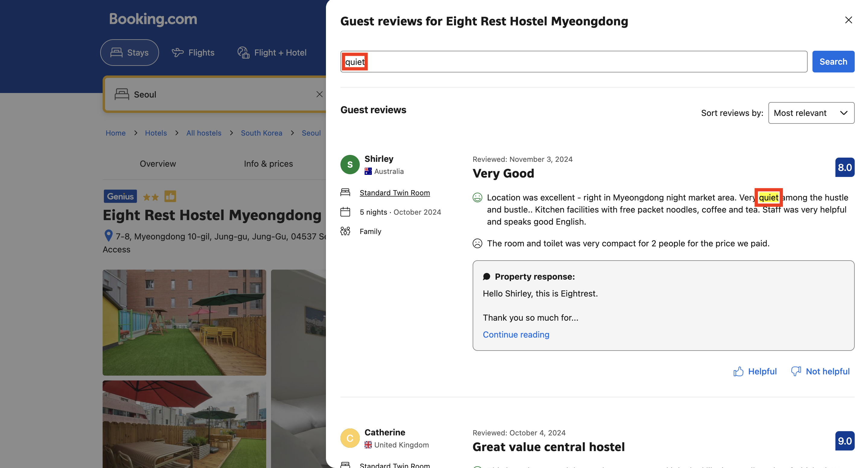868x468 pixels.
Task: Go to All hostels breadcrumb
Action: (203, 133)
